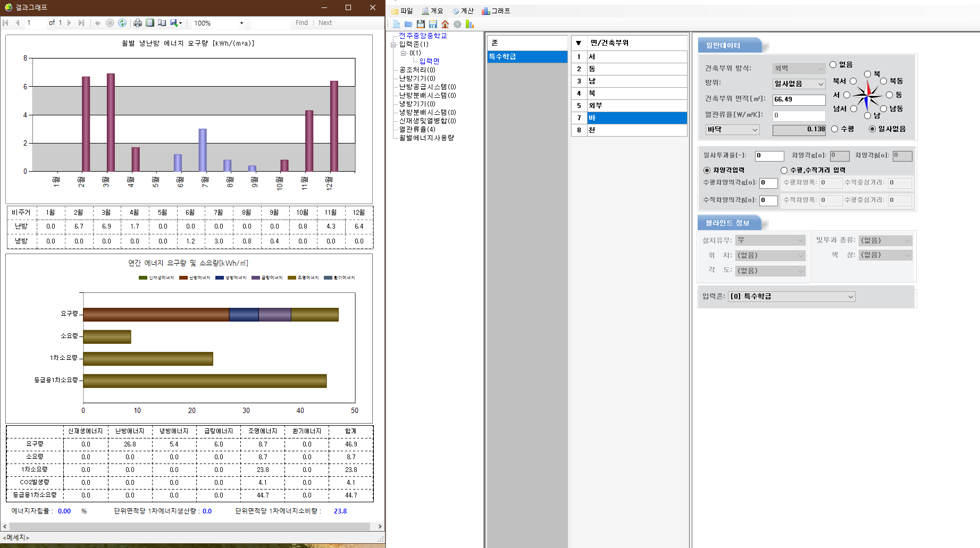Screen dimensions: 980x548
Task: Choose 수평,수직거리 입력 radio option
Action: click(784, 170)
